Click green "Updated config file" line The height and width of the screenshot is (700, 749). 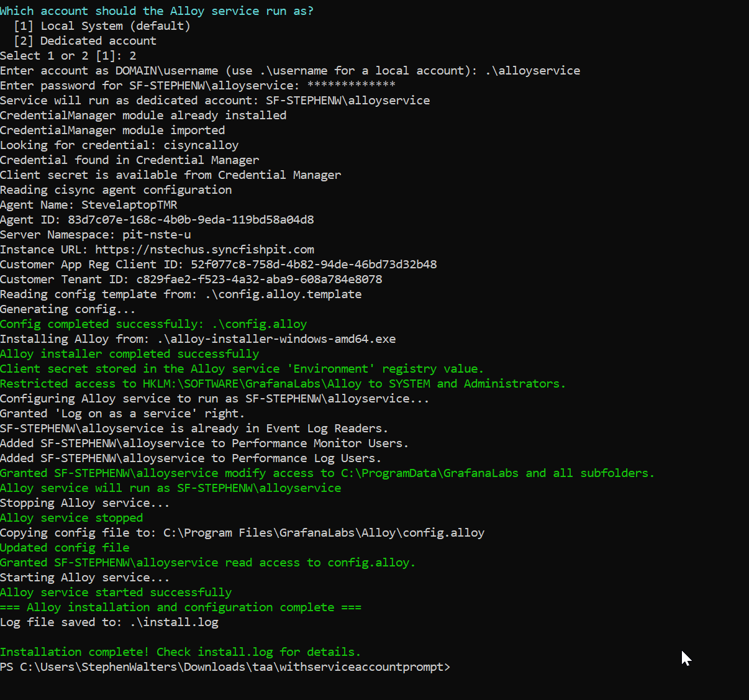pyautogui.click(x=65, y=548)
